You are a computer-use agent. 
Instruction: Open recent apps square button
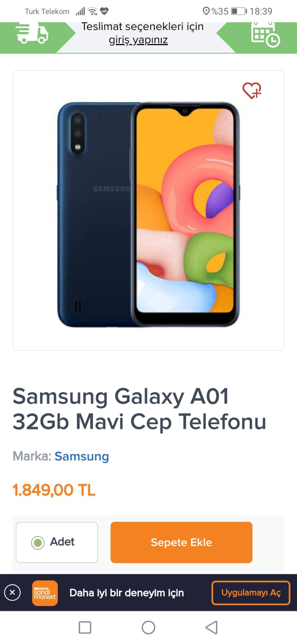pyautogui.click(x=85, y=627)
